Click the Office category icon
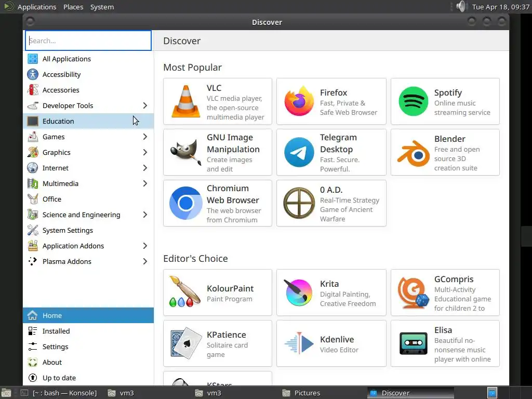 (x=33, y=199)
